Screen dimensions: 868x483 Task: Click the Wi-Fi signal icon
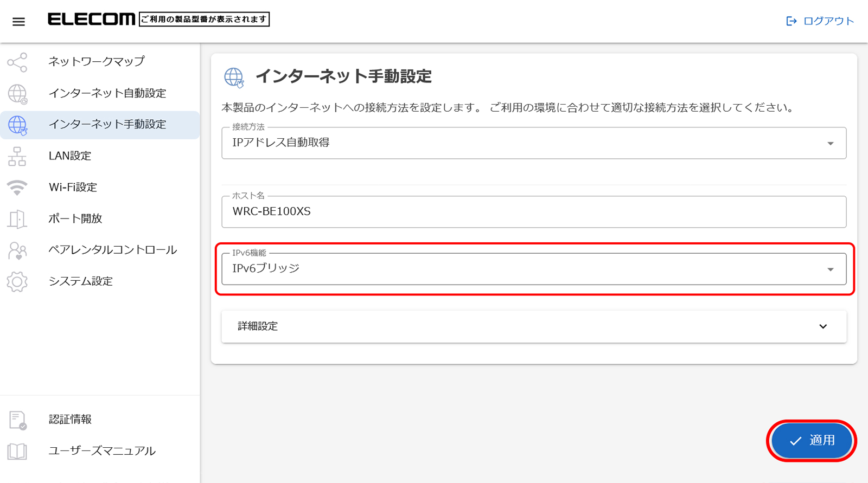pyautogui.click(x=17, y=188)
